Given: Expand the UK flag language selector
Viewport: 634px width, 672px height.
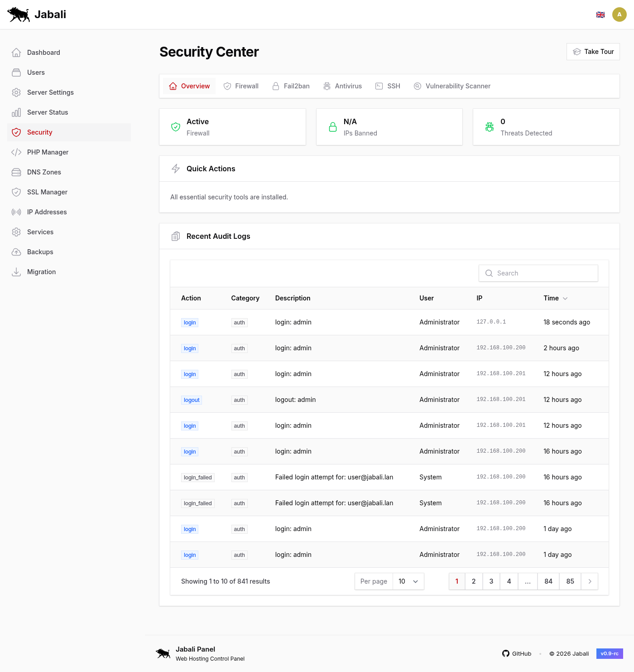Looking at the screenshot, I should [x=600, y=14].
